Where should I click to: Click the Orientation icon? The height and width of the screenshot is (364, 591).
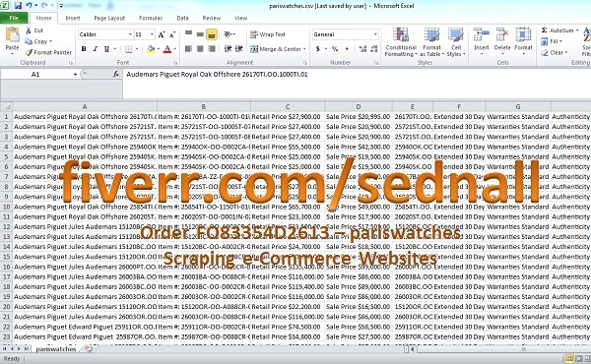[x=229, y=34]
